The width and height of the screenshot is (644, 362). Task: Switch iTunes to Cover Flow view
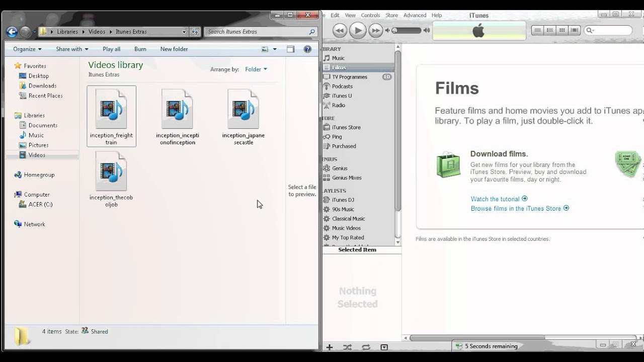click(x=575, y=31)
